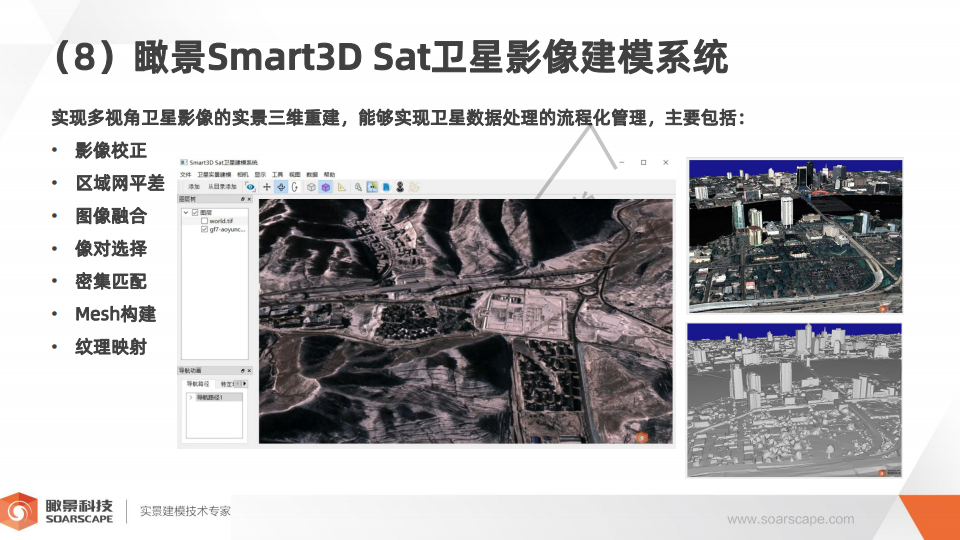Open the 显示 menu
This screenshot has height=540, width=960.
point(260,174)
